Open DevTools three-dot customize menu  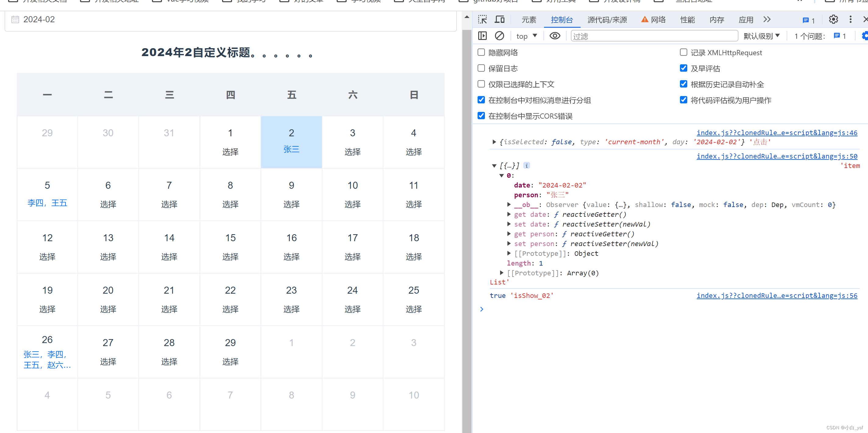[851, 20]
